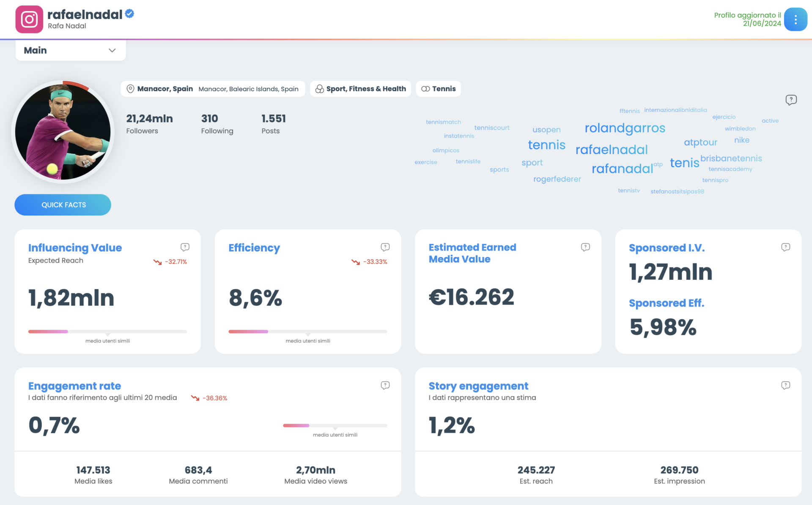
Task: Click the QUICK FACTS button
Action: point(63,205)
